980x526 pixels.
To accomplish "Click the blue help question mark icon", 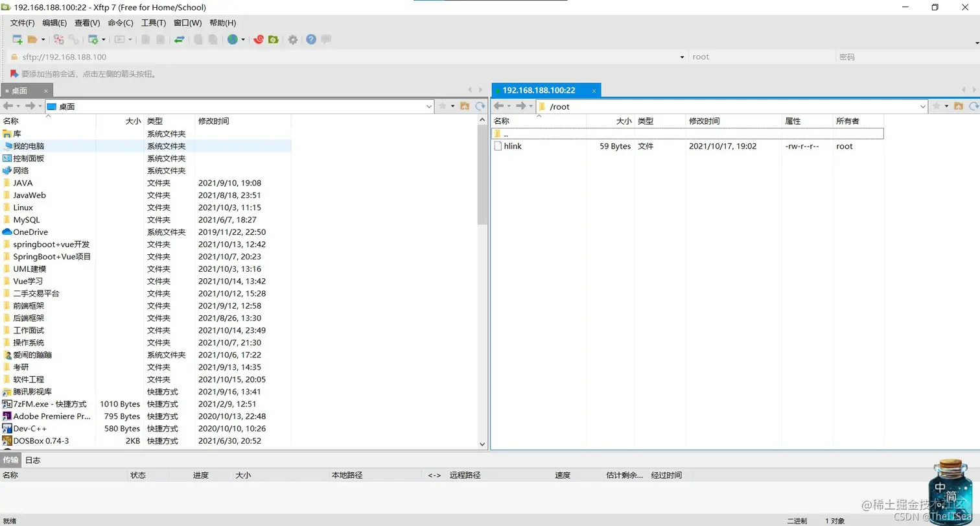I will click(x=311, y=40).
